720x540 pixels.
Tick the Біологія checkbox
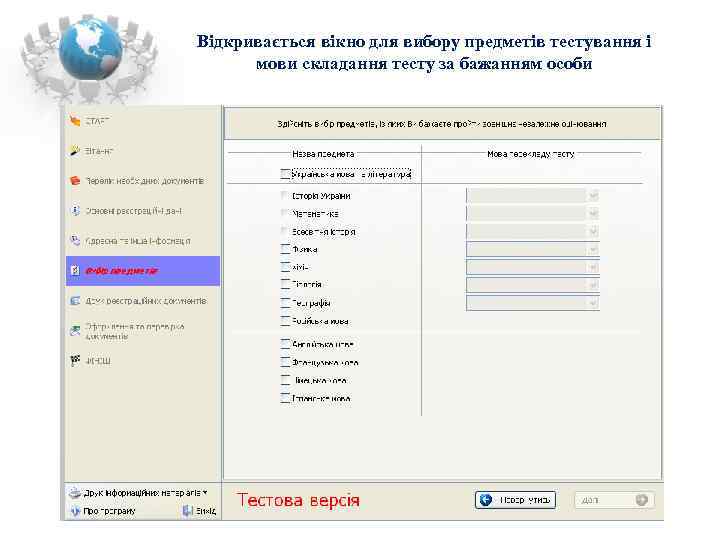click(285, 284)
